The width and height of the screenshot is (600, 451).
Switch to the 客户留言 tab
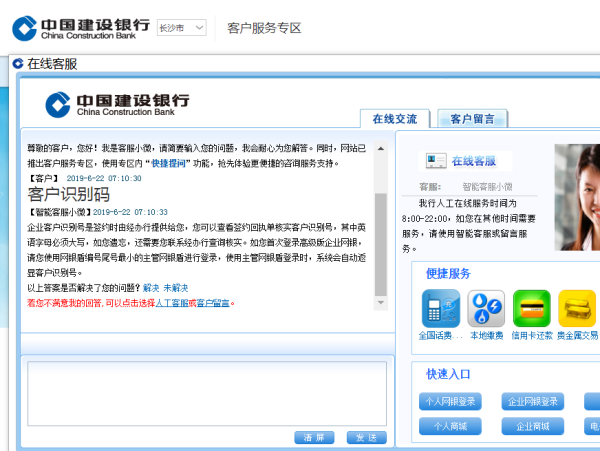[472, 119]
